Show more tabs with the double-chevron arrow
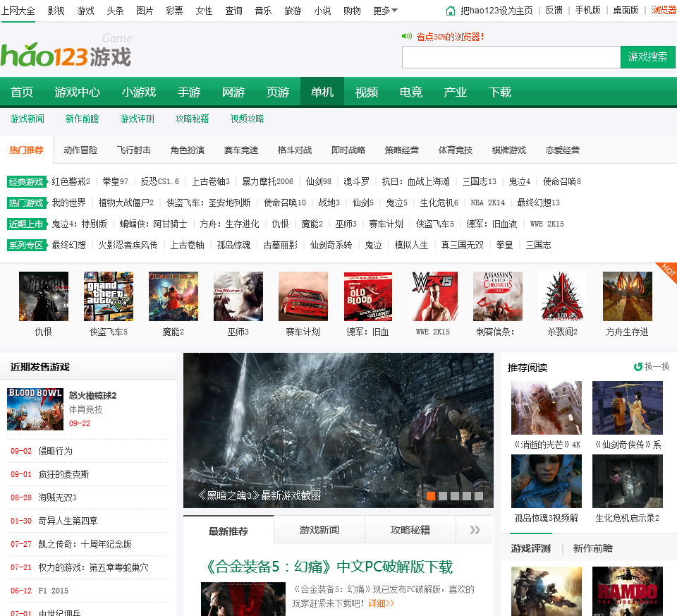Viewport: 677px width, 616px height. tap(475, 530)
